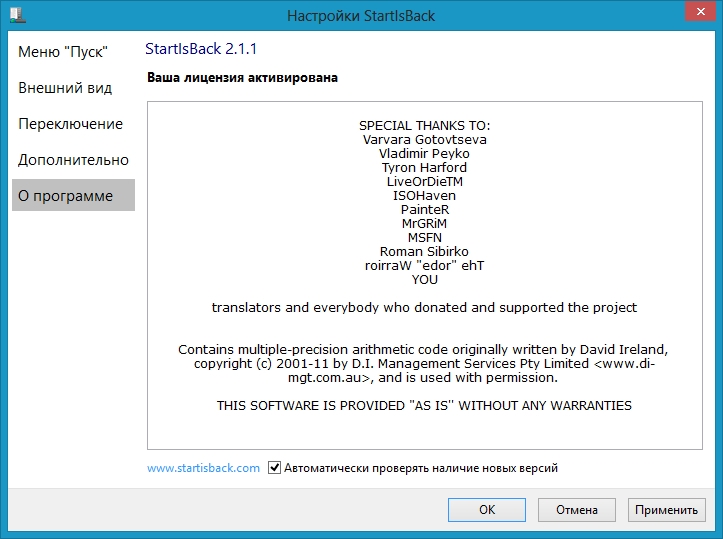Click the name Varvara Gotovtseva
This screenshot has height=539, width=723.
pos(425,139)
